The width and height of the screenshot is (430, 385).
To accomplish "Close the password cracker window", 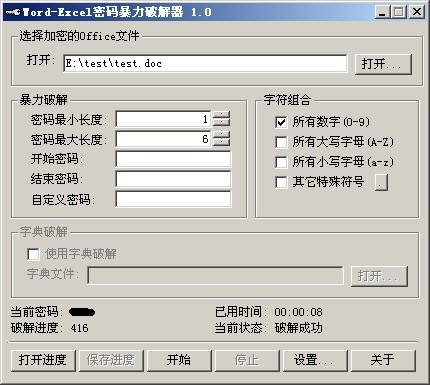I will [417, 12].
